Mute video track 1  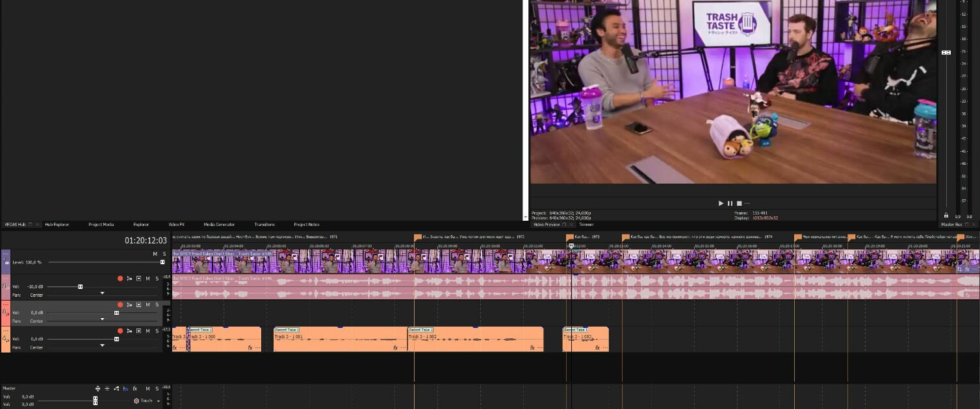coord(155,254)
